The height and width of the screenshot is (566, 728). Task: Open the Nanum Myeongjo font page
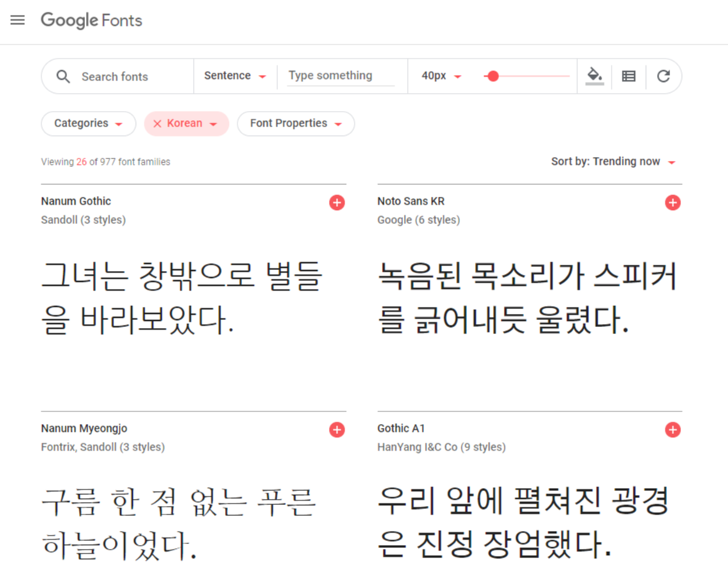[x=84, y=429]
